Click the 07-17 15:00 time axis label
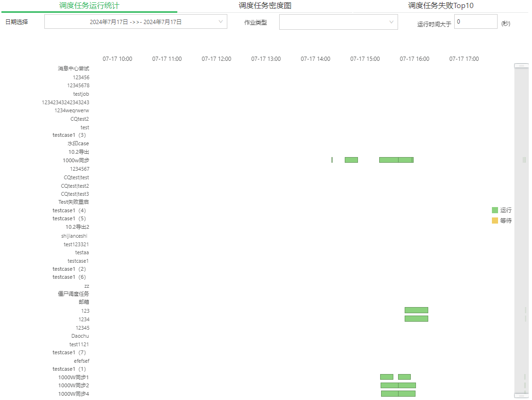Image resolution: width=532 pixels, height=400 pixels. (x=365, y=58)
